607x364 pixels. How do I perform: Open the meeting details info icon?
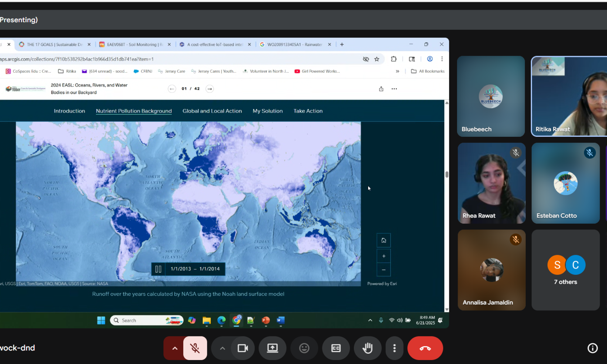(592, 348)
